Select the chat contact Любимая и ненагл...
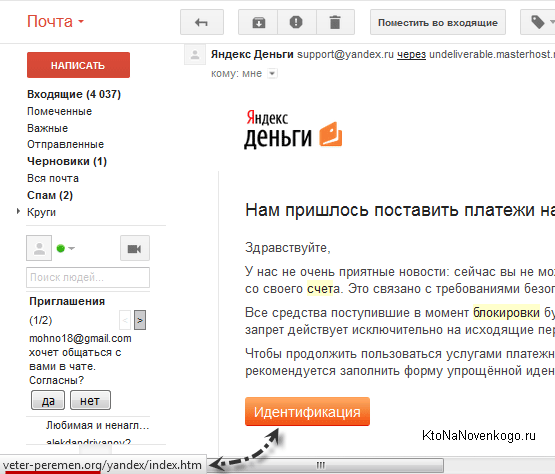The width and height of the screenshot is (555, 474). point(97,425)
